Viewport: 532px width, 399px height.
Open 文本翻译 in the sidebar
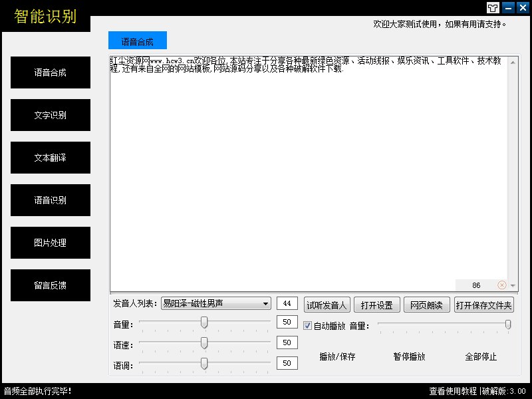point(51,158)
